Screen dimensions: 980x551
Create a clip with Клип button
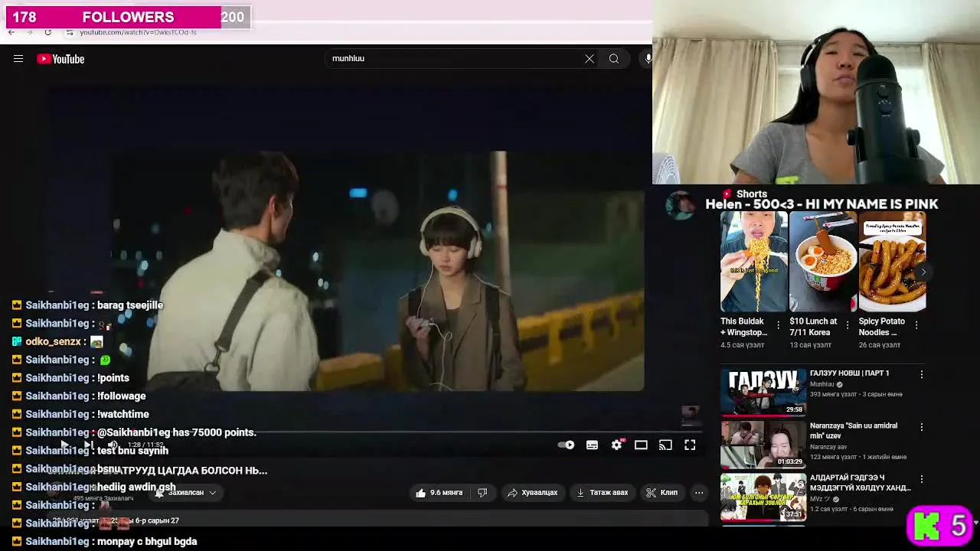662,493
